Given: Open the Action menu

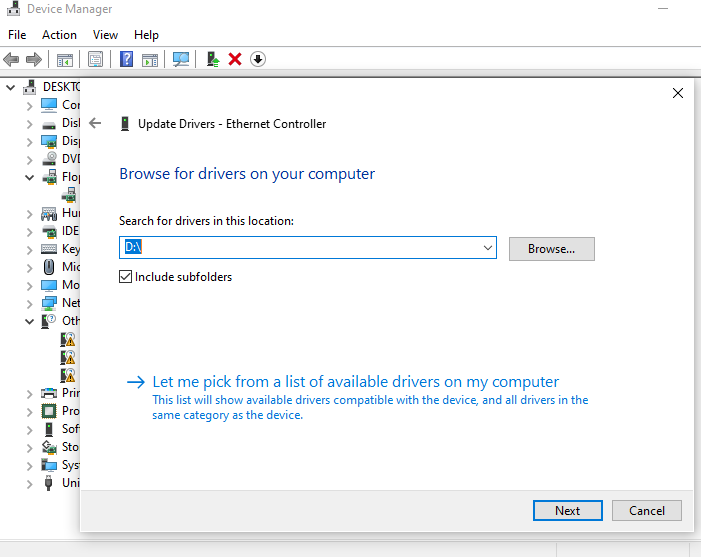Looking at the screenshot, I should click(59, 35).
